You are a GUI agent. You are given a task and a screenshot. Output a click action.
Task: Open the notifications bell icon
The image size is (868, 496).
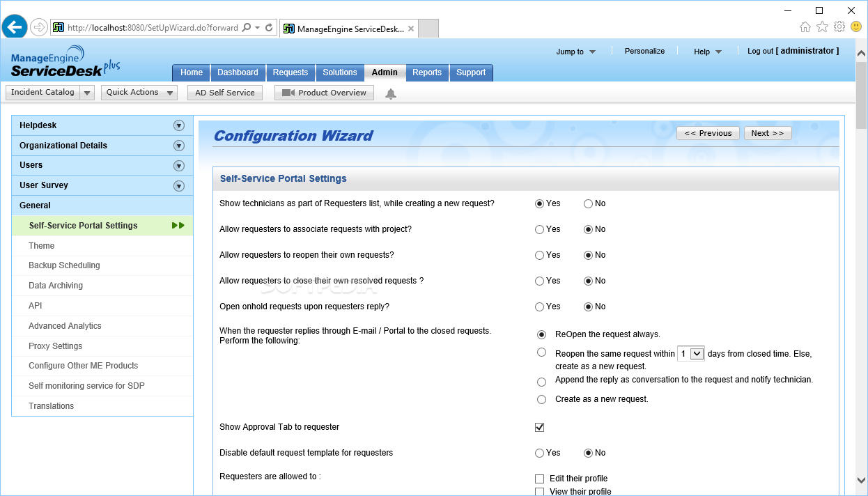tap(391, 93)
